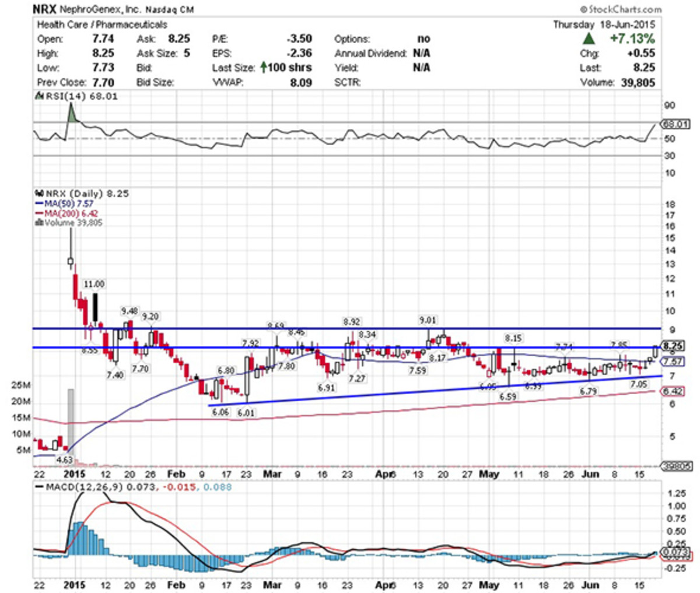
Task: Click the VWAP value 8.09
Action: 301,82
